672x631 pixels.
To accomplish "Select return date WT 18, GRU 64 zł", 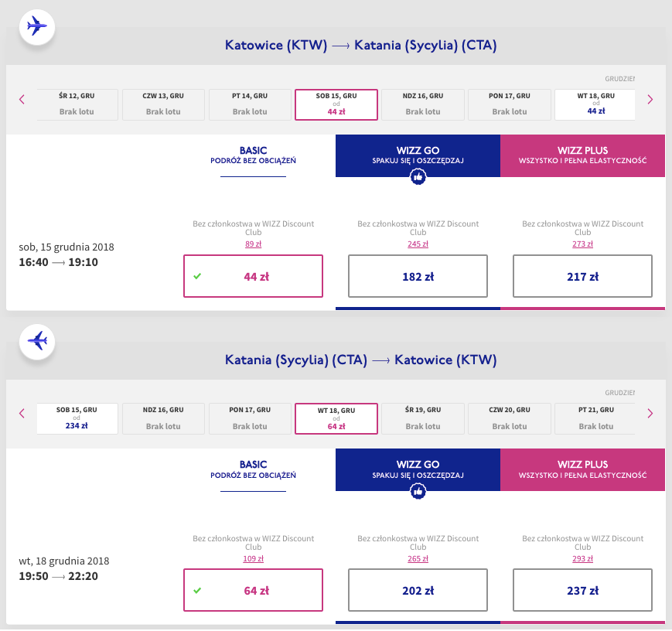I will 336,418.
